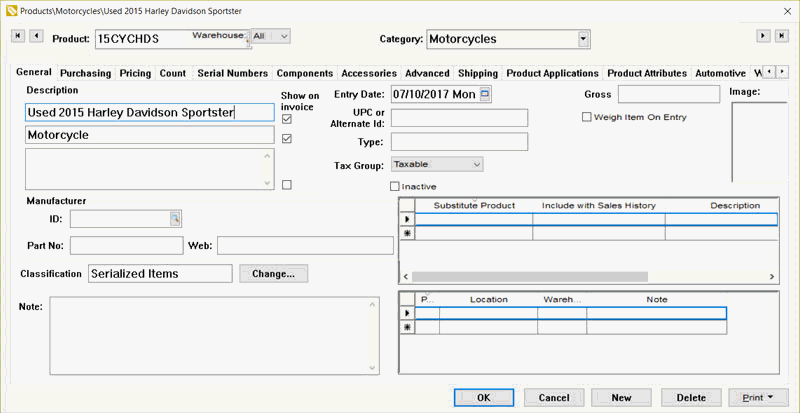Screen dimensions: 800x413
Task: Go to the first product record
Action: (x=17, y=36)
